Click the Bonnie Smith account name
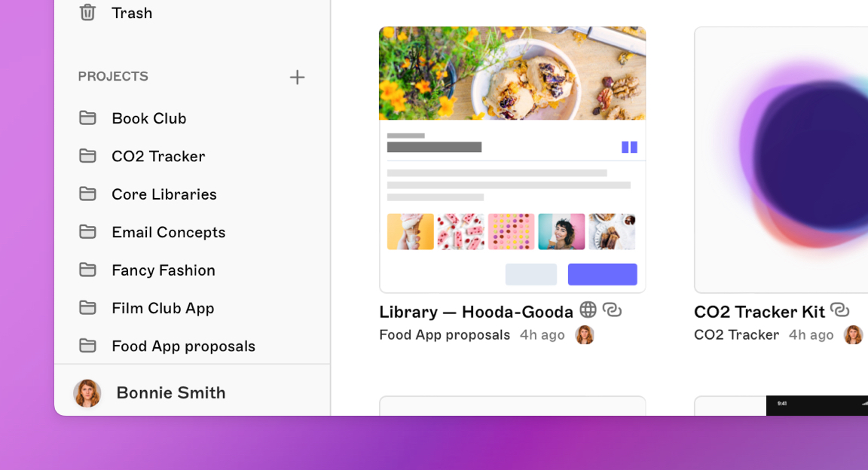The image size is (868, 470). tap(171, 393)
